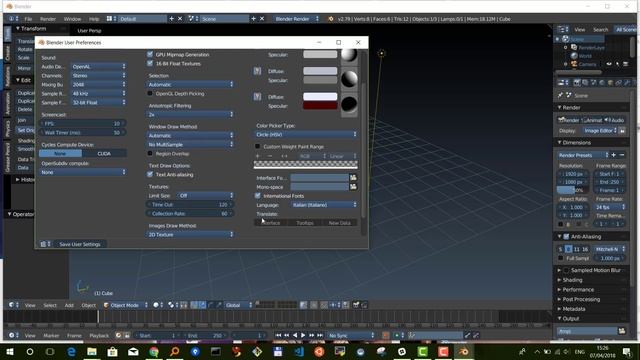Click the Camera restrict-render icon in outliner
Image resolution: width=640 pixels, height=360 pixels.
[625, 64]
